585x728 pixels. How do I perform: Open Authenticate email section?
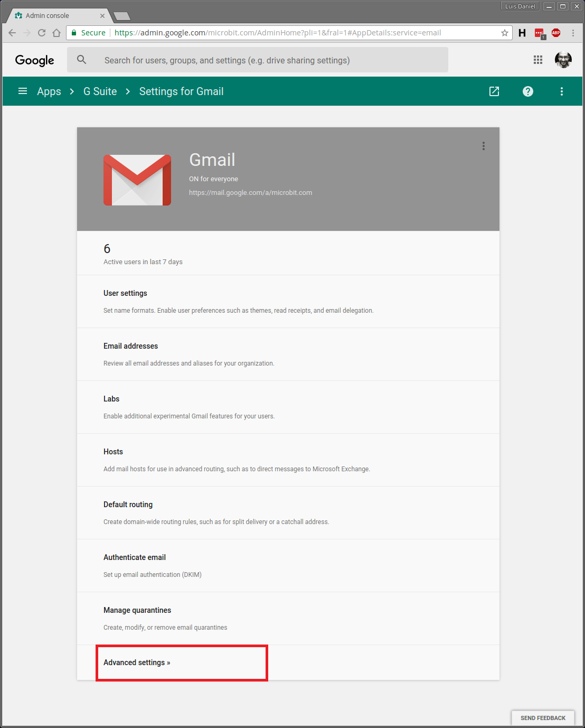288,566
